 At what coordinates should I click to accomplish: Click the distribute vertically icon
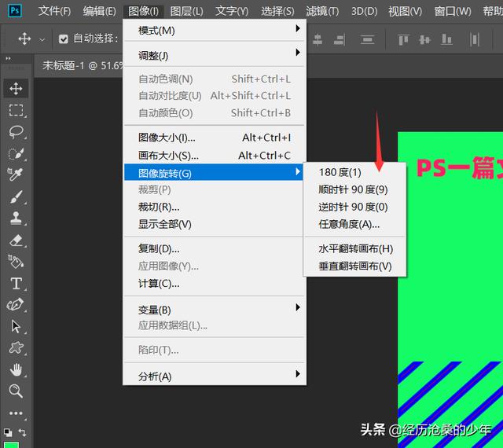(367, 39)
